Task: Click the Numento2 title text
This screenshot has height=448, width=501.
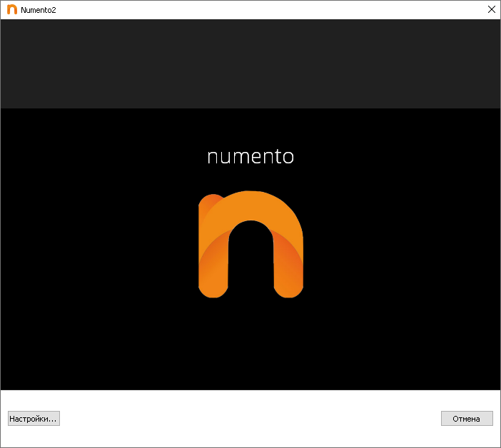Action: pyautogui.click(x=39, y=9)
